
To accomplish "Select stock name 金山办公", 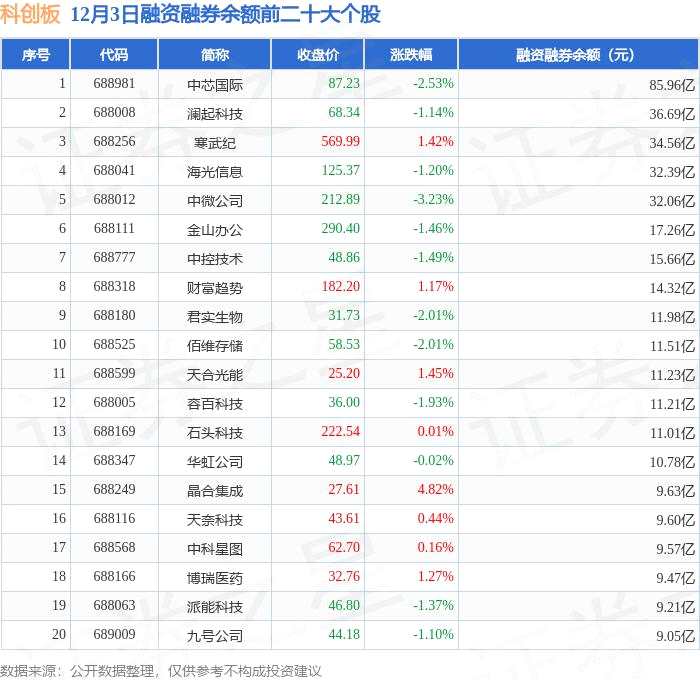I will point(215,229).
